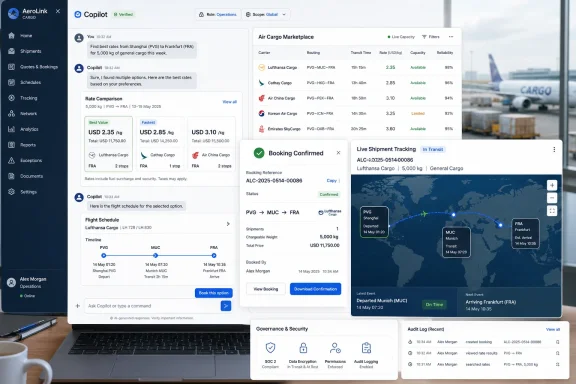
Task: Open the viewed rate results audit entry
Action: click(x=484, y=353)
